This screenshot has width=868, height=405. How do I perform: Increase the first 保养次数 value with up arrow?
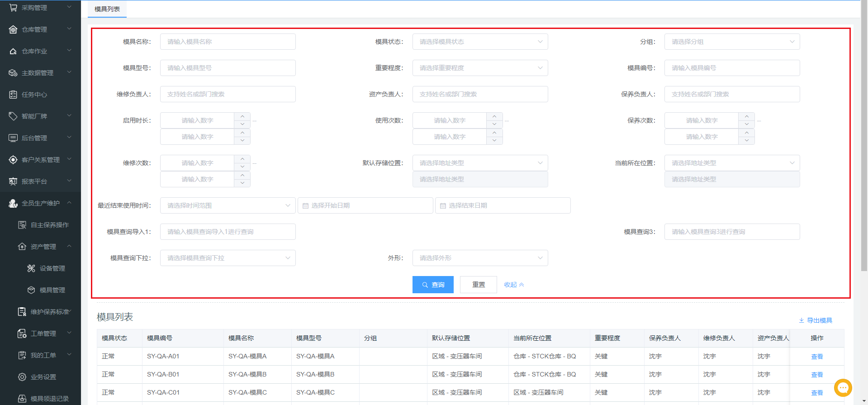pos(747,117)
